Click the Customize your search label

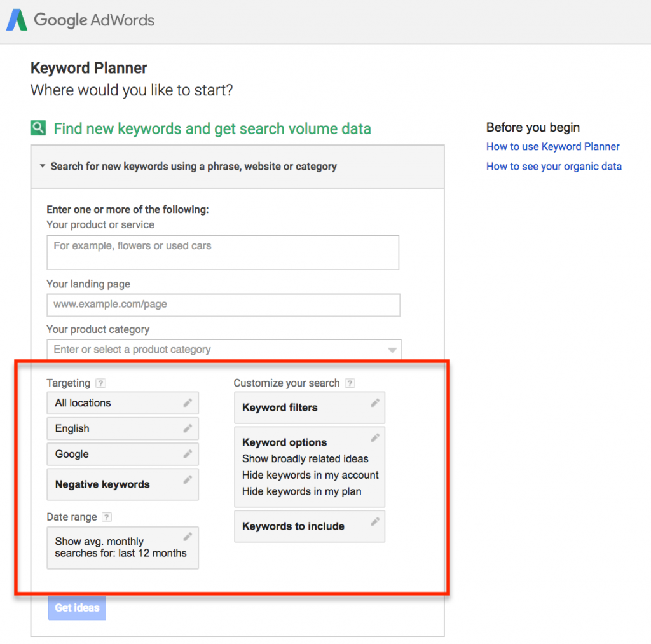coord(287,383)
